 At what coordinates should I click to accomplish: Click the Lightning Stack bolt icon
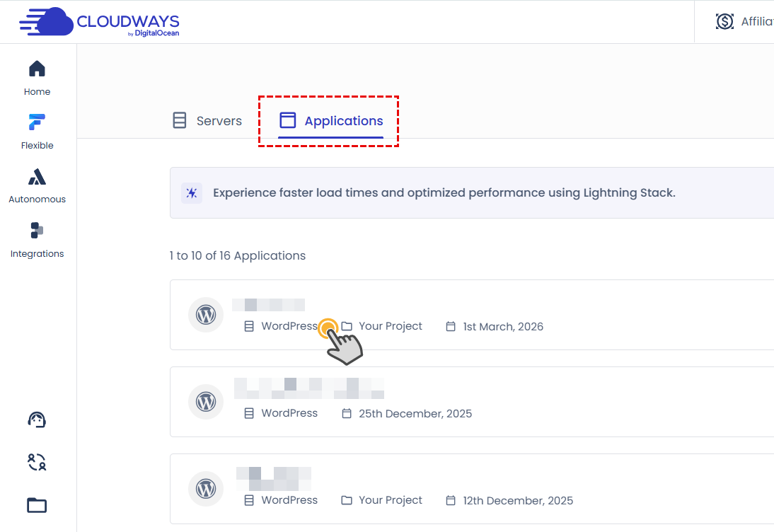tap(192, 192)
